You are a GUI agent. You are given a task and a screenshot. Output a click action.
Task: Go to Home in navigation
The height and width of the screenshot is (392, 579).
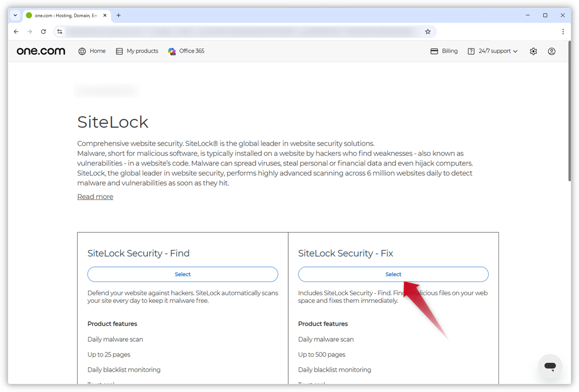(92, 51)
